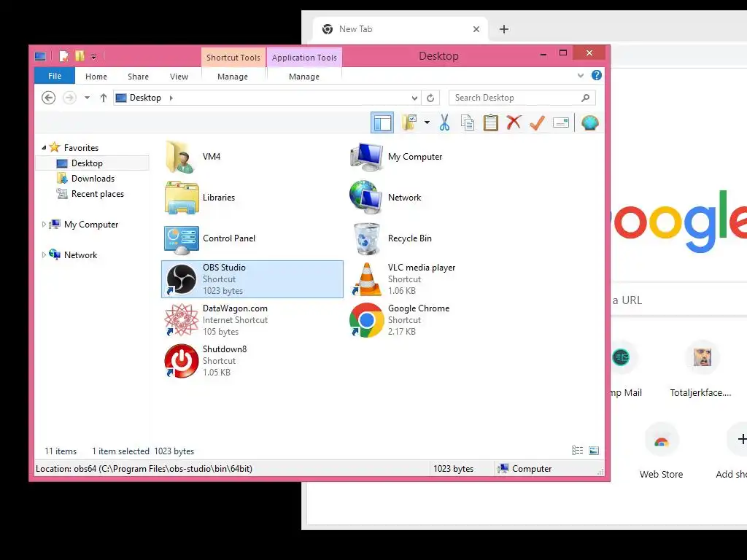The height and width of the screenshot is (560, 747).
Task: Collapse the Favorites tree group
Action: pyautogui.click(x=44, y=147)
